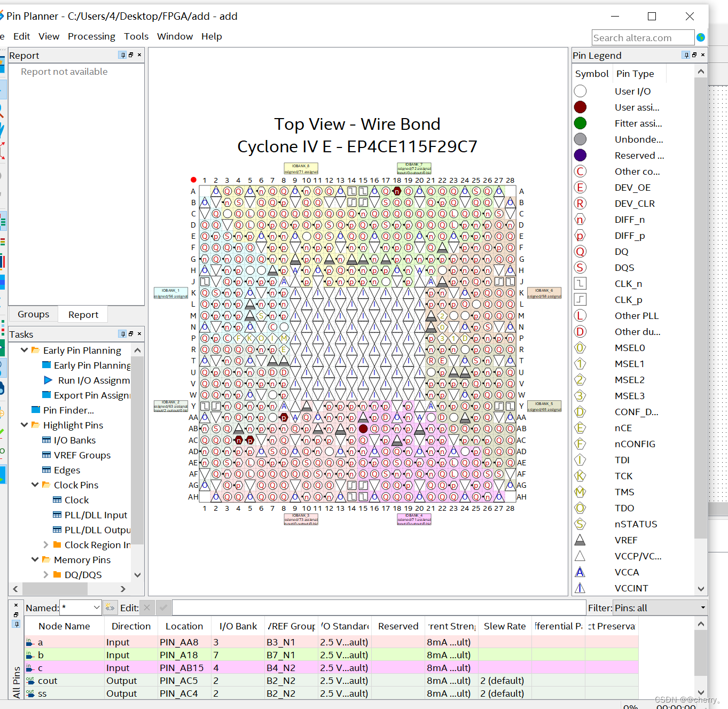Select PLL/DLL Input task item
This screenshot has width=728, height=709.
tap(96, 515)
